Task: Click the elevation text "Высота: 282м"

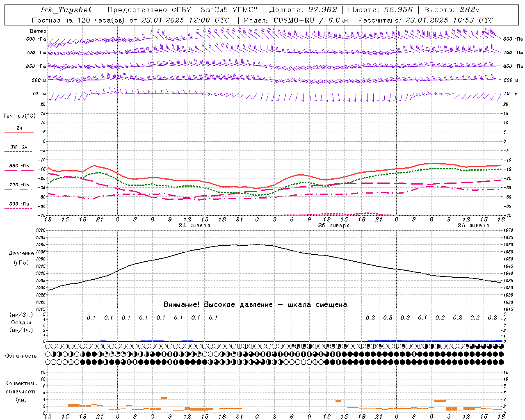Action: pyautogui.click(x=452, y=10)
